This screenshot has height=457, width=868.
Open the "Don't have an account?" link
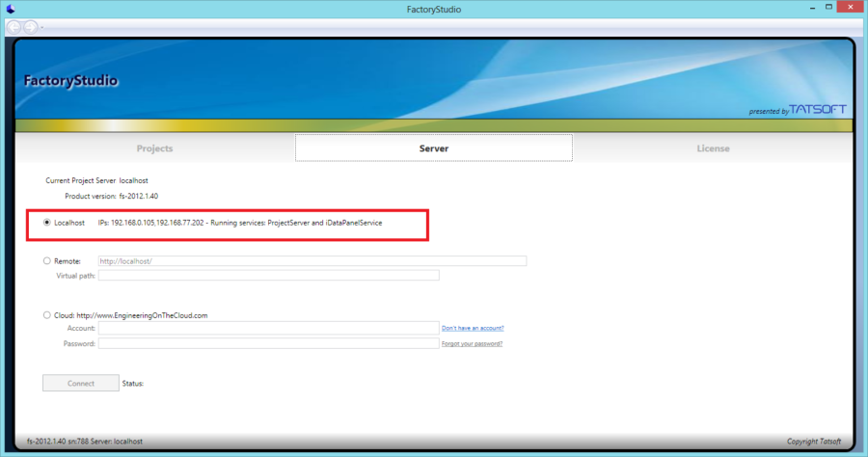coord(473,328)
